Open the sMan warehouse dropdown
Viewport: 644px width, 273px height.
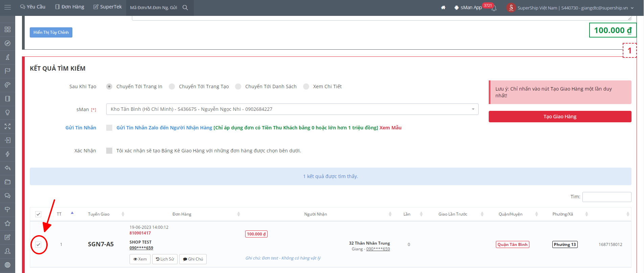tap(292, 109)
